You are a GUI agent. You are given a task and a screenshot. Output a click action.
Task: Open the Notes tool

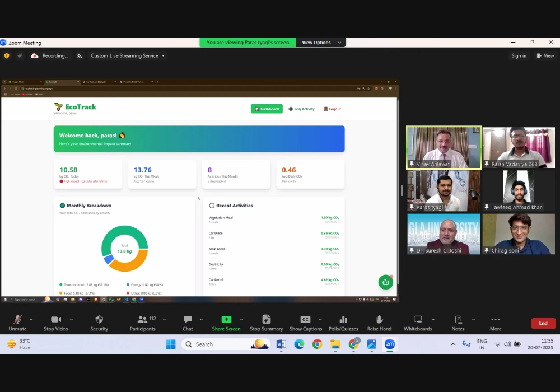[458, 320]
